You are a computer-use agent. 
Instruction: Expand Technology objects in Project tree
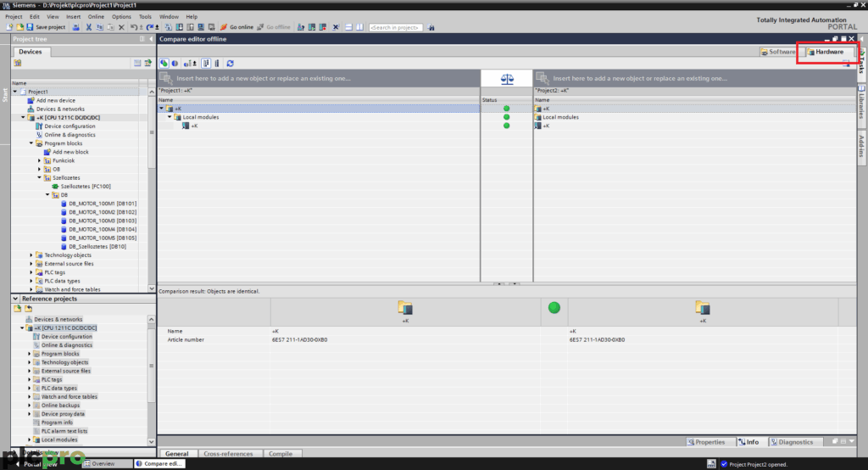[31, 255]
